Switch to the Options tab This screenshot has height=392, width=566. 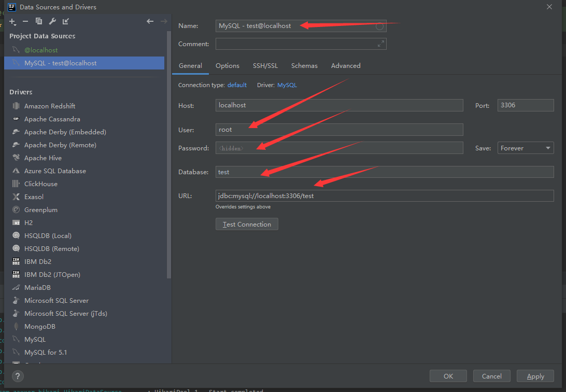(228, 66)
